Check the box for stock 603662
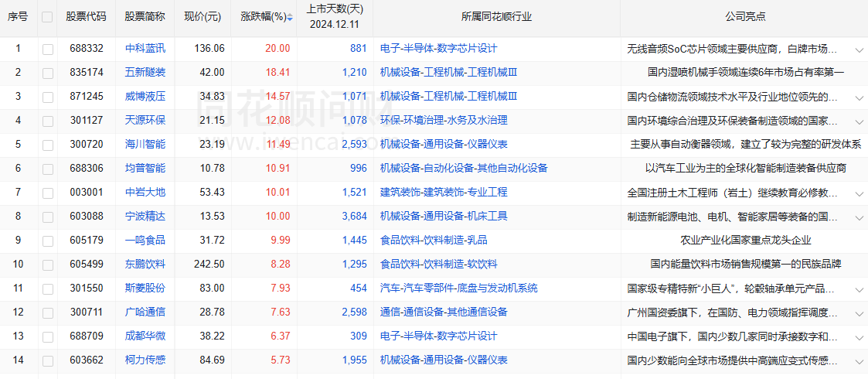The width and height of the screenshot is (868, 379). coord(48,360)
